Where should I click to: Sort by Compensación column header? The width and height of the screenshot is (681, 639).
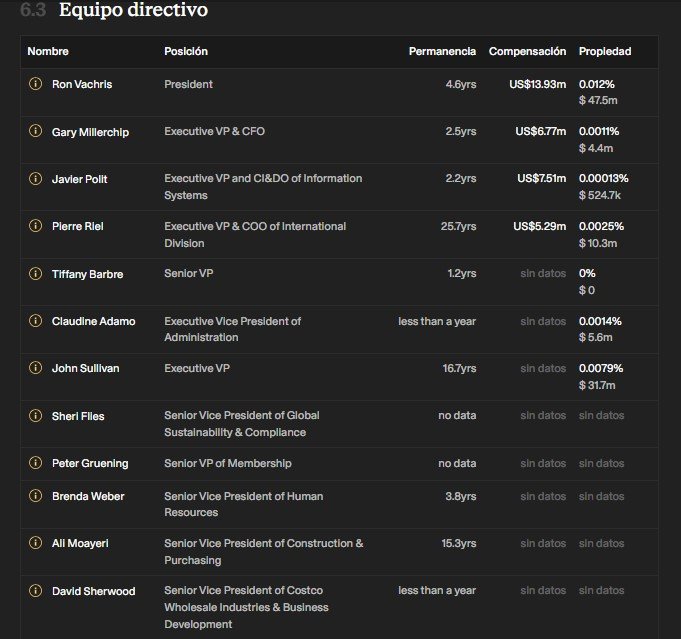point(527,51)
